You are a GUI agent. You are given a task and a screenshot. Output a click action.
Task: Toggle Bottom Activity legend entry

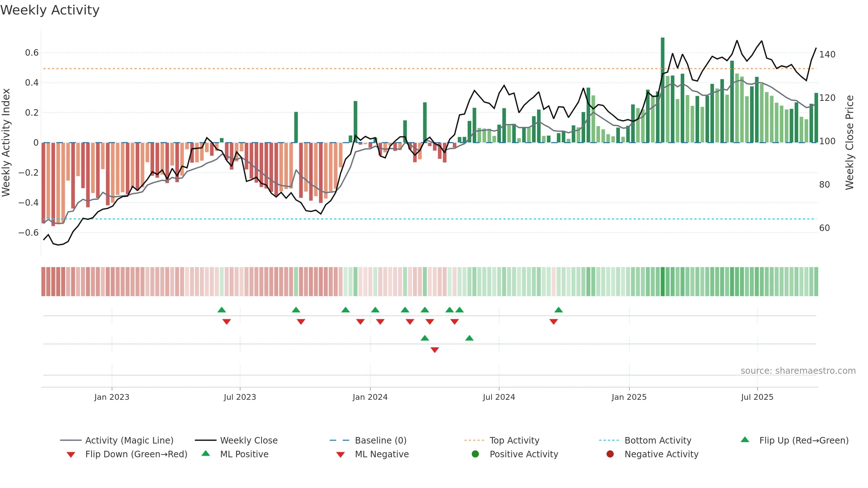(645, 440)
